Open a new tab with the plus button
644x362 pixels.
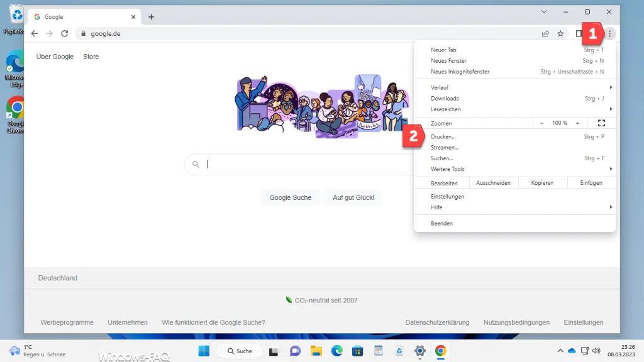click(x=151, y=17)
